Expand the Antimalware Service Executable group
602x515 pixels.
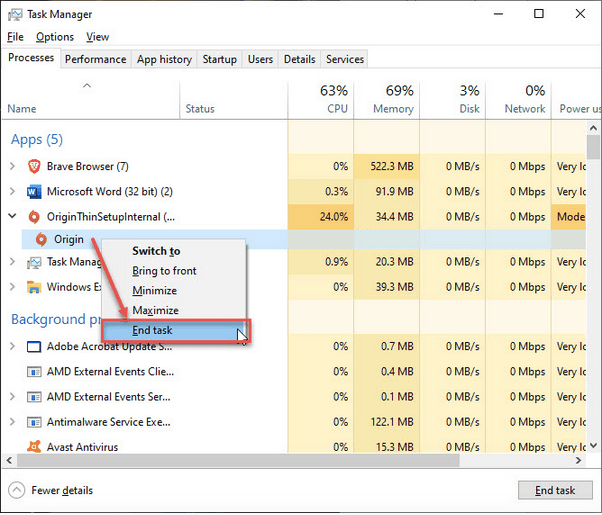coord(12,422)
